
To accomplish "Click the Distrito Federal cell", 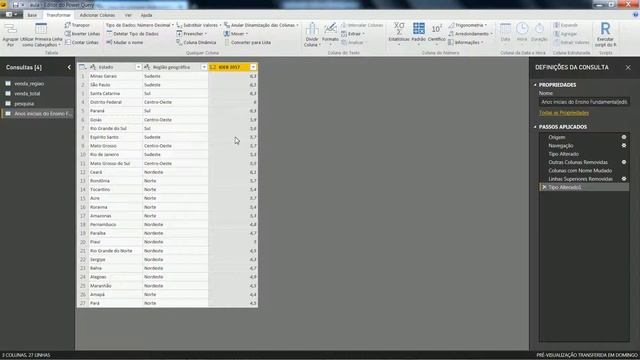I will click(115, 102).
